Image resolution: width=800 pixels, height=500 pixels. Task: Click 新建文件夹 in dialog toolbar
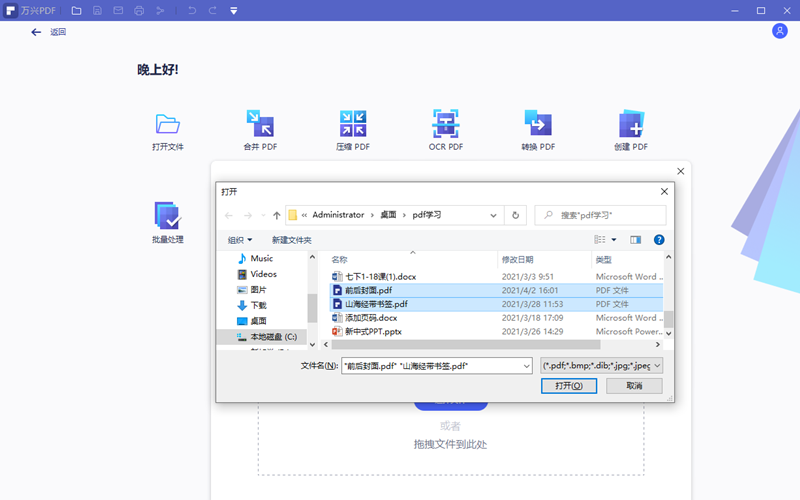(292, 240)
